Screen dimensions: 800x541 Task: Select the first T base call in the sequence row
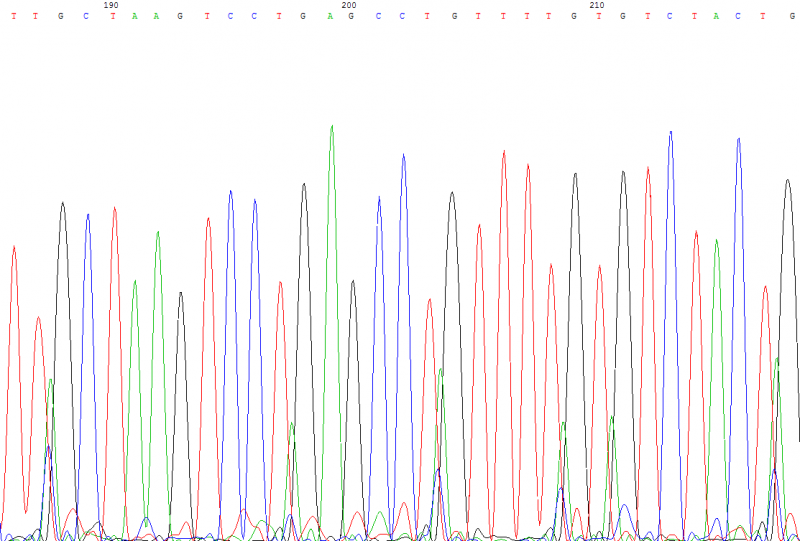click(13, 16)
